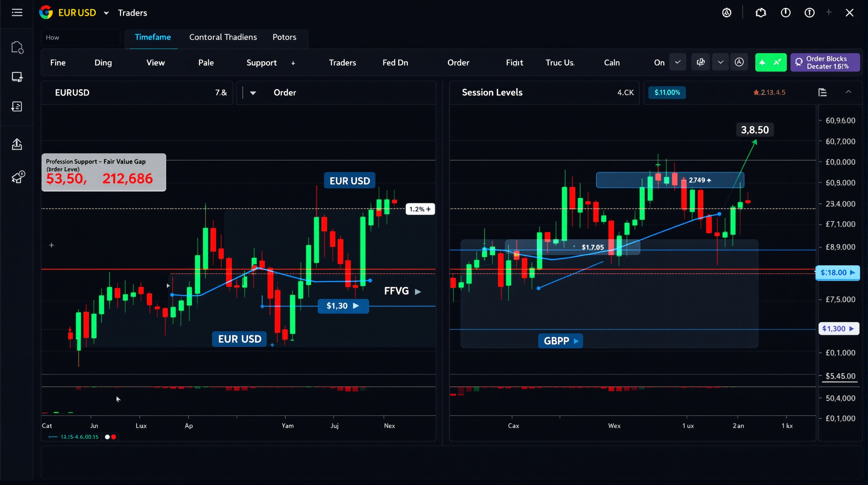Open the EURUSD symbol dropdown next to the logo

pos(107,13)
